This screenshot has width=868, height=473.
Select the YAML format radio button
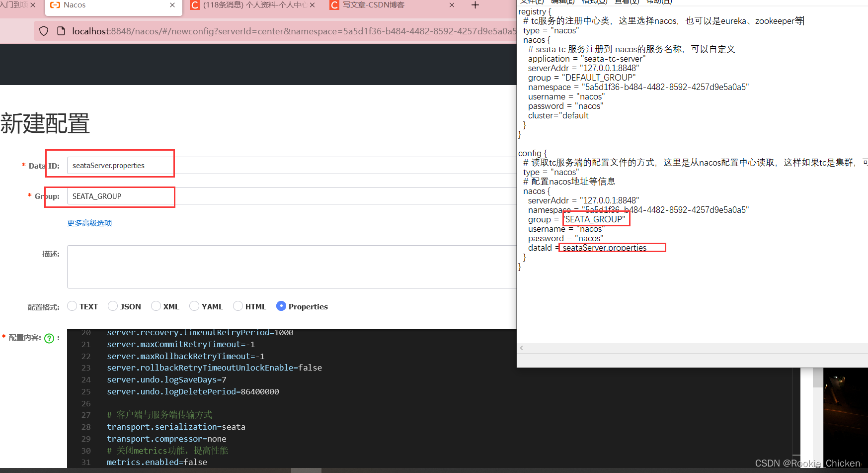click(194, 306)
